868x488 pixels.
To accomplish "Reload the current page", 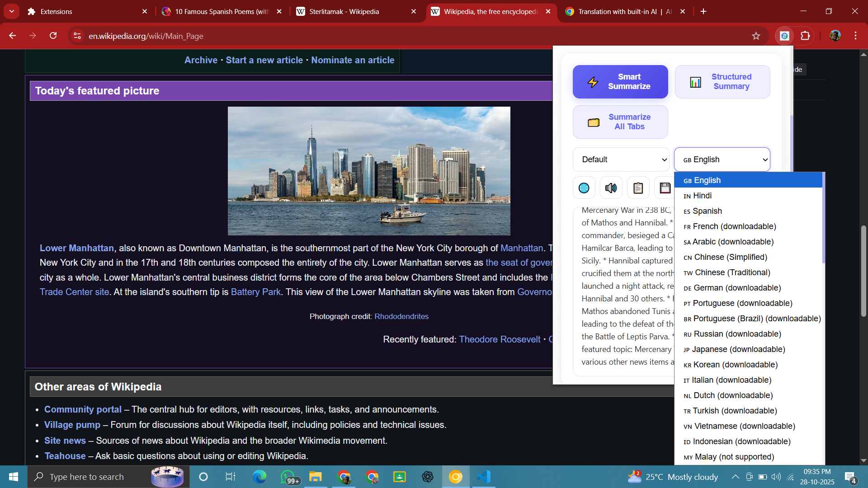I will click(53, 36).
